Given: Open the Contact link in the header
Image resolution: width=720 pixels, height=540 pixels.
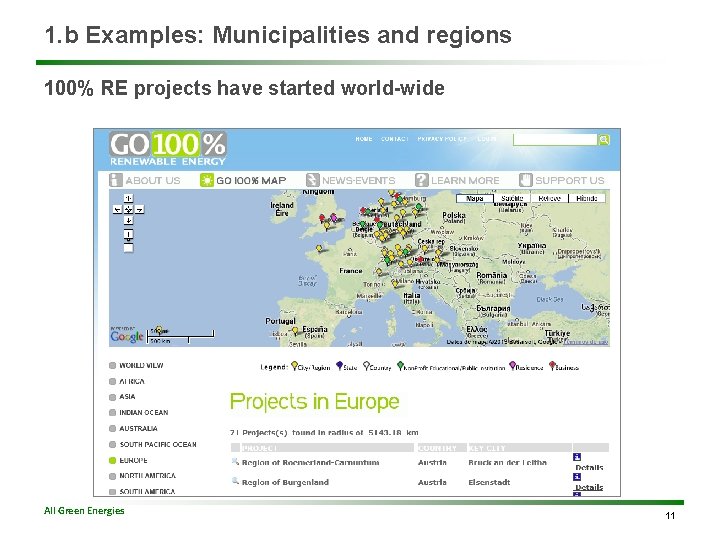Looking at the screenshot, I should (394, 139).
